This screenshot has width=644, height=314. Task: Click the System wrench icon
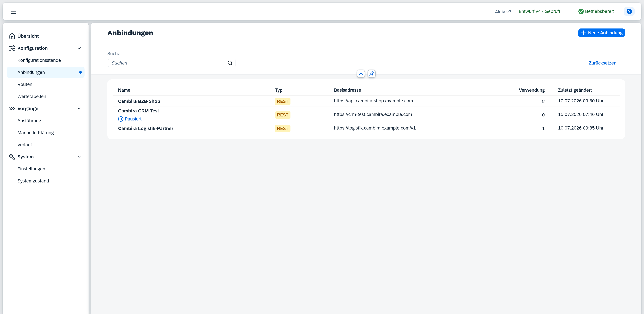[x=12, y=157]
